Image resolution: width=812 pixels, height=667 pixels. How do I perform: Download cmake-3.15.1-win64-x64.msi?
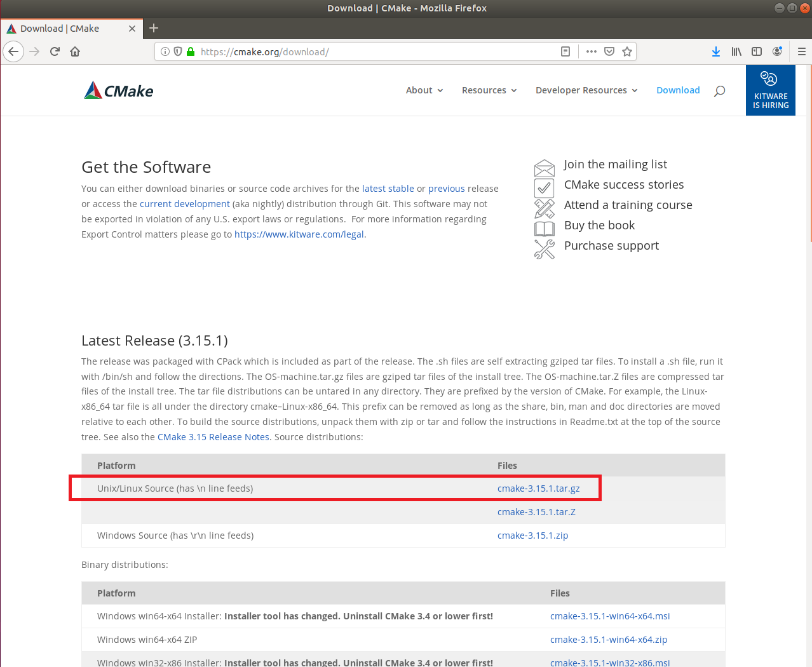tap(610, 616)
